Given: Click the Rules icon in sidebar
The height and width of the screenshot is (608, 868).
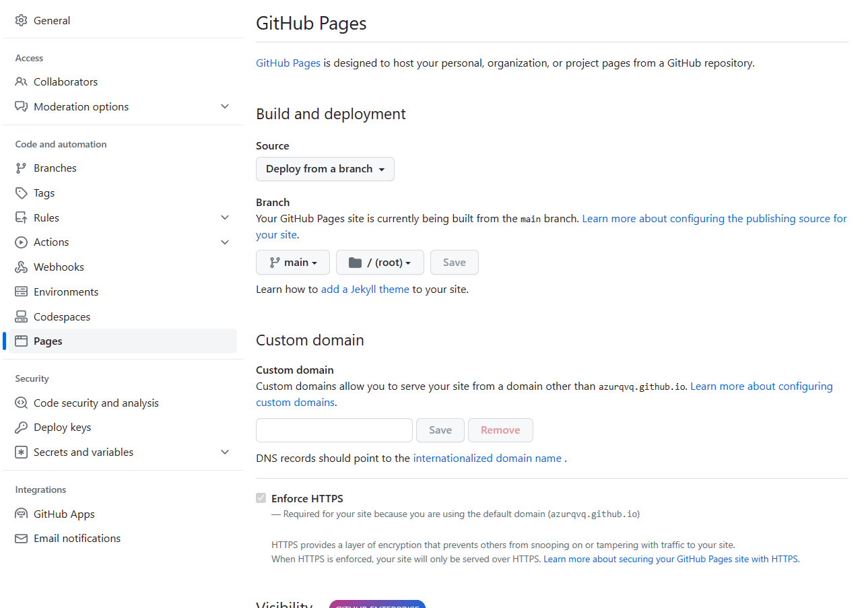Looking at the screenshot, I should [x=21, y=217].
